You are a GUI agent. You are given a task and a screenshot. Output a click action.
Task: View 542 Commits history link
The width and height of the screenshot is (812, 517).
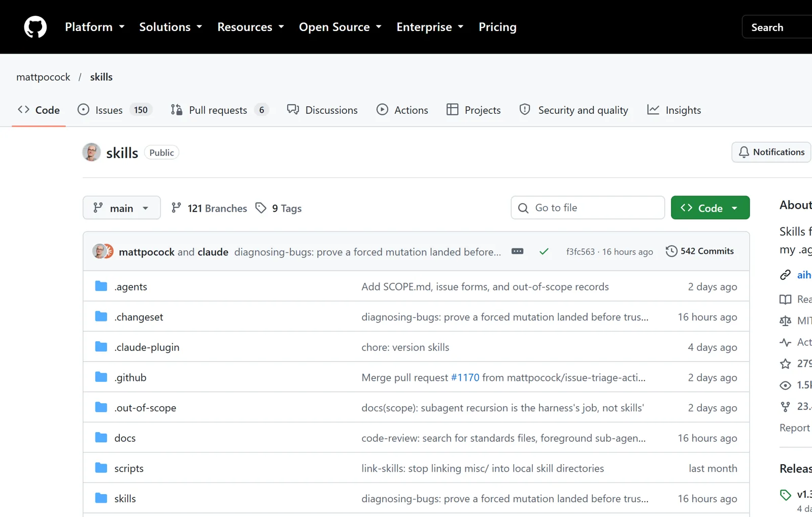[700, 251]
